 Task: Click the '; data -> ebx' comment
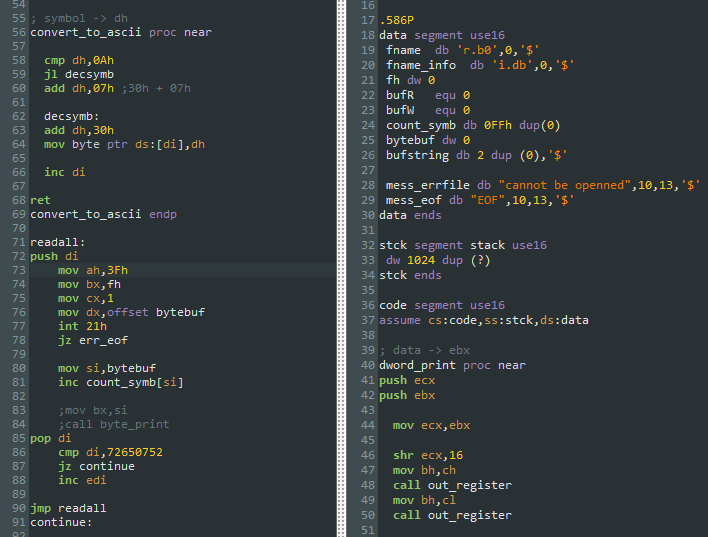[x=424, y=350]
